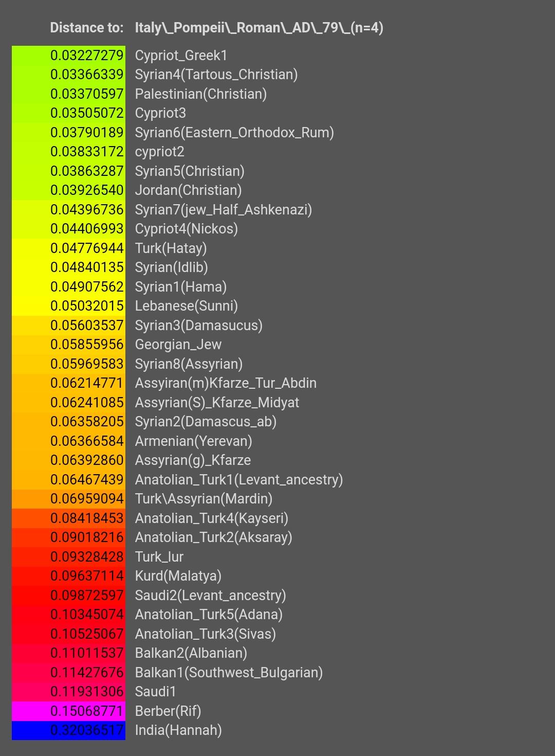This screenshot has height=756, width=555.
Task: Select the value 0.11931306
Action: coord(87,692)
